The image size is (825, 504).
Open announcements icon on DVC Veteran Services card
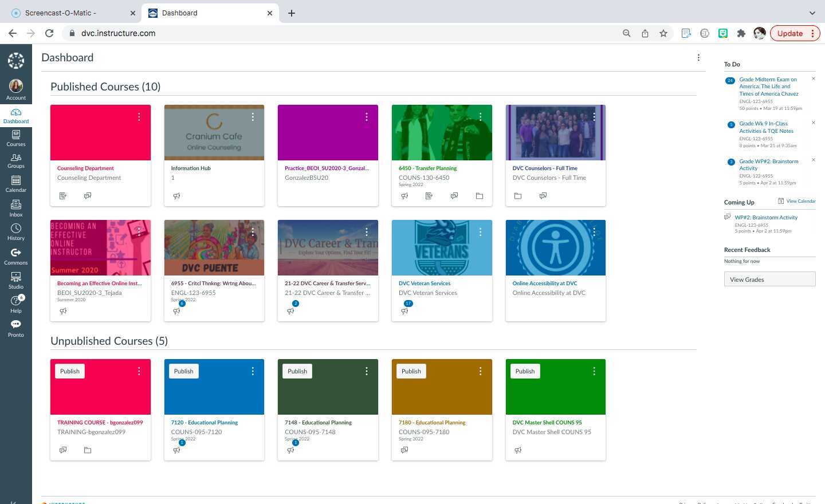click(404, 311)
